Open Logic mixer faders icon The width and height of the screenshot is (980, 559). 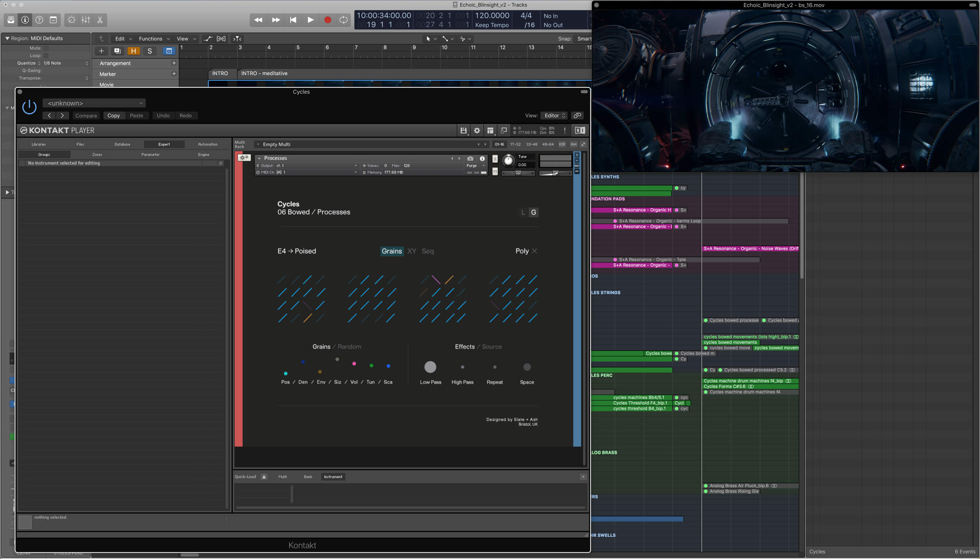86,20
